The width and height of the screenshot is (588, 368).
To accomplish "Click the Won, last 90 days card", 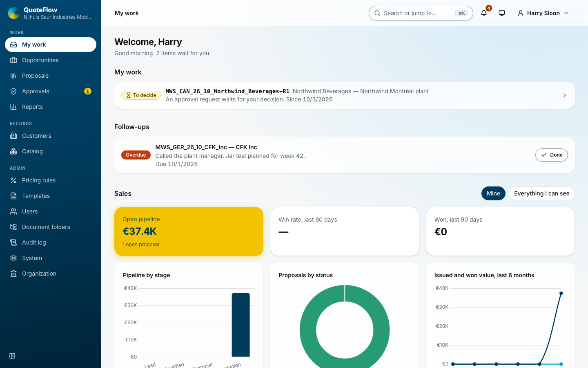I will [500, 231].
